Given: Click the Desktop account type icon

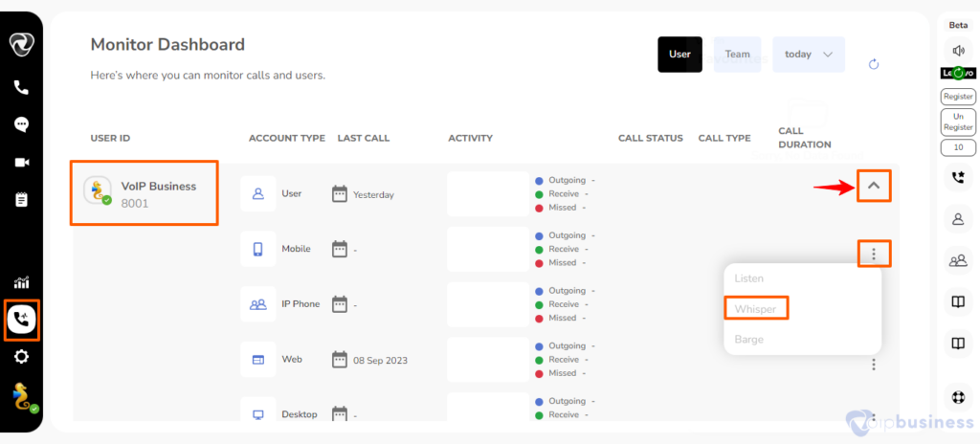Looking at the screenshot, I should [258, 414].
